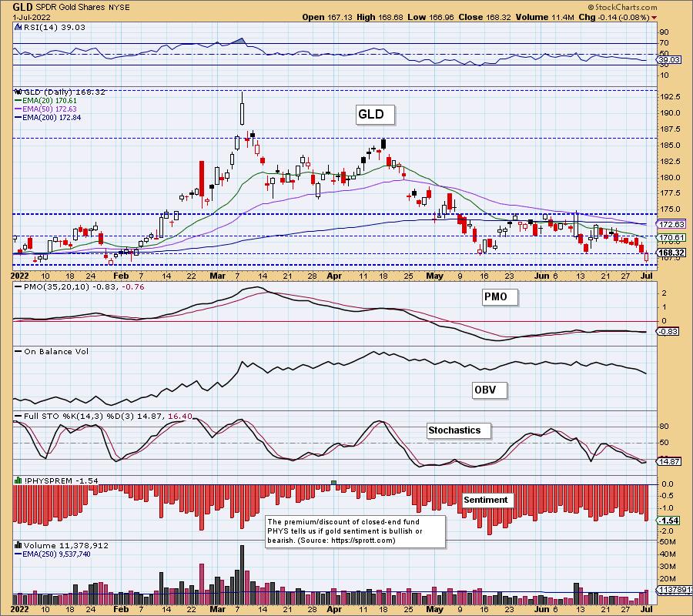Click the 30M volume axis label
Image resolution: width=693 pixels, height=616 pixels.
click(x=668, y=567)
